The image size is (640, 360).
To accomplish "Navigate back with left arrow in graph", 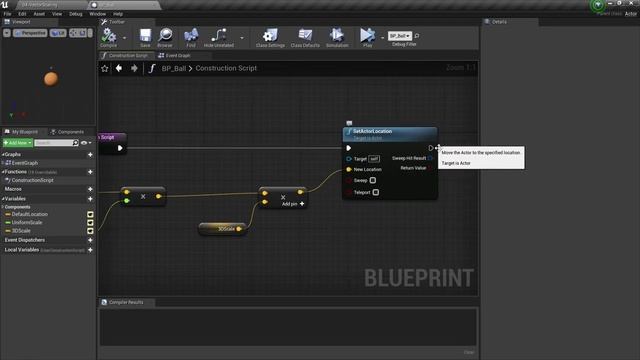I will point(119,68).
